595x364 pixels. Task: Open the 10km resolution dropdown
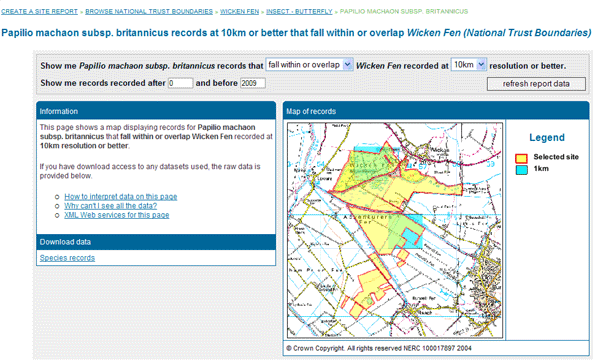pyautogui.click(x=468, y=65)
